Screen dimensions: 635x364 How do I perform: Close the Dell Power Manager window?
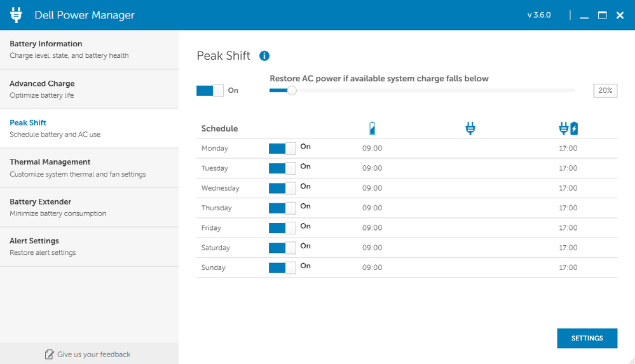coord(620,15)
